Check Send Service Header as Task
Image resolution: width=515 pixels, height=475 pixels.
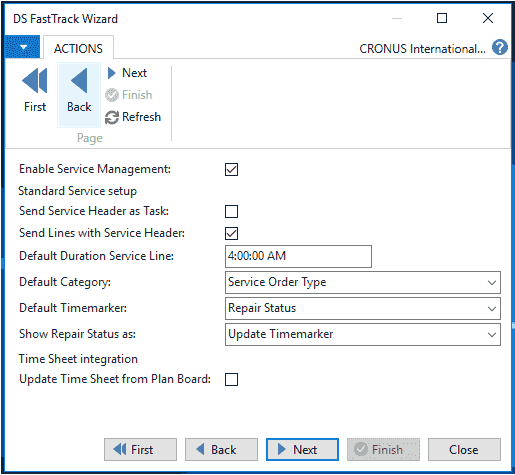tap(231, 211)
